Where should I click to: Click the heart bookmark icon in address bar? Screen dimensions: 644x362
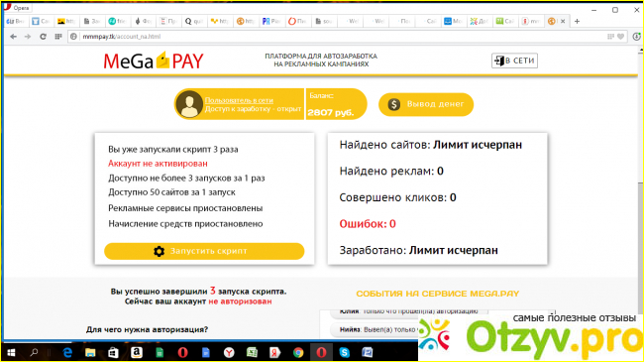coord(620,37)
